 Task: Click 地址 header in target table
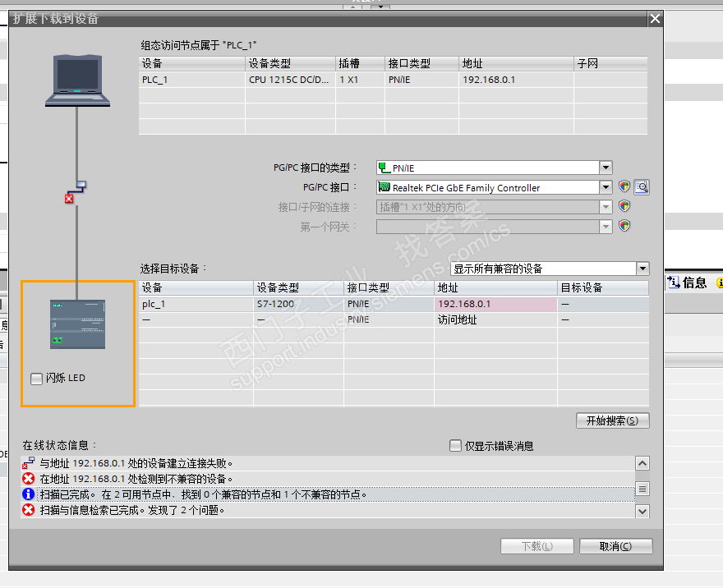tap(495, 288)
